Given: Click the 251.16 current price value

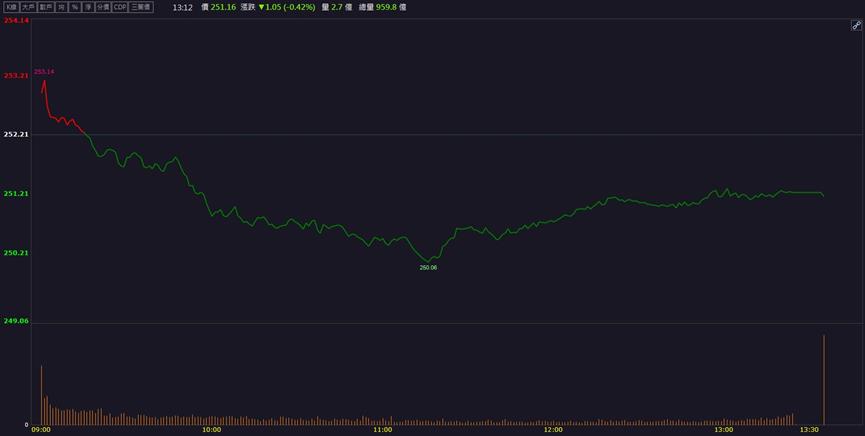Looking at the screenshot, I should 223,7.
